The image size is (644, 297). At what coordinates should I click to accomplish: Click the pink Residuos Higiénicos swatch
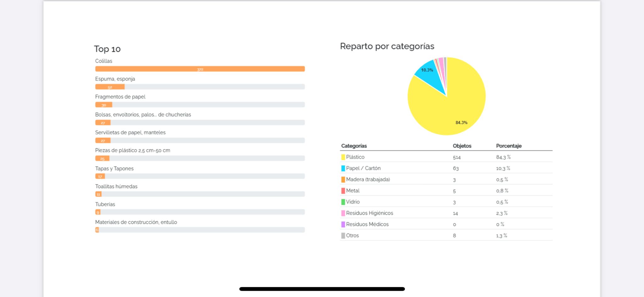tap(343, 213)
